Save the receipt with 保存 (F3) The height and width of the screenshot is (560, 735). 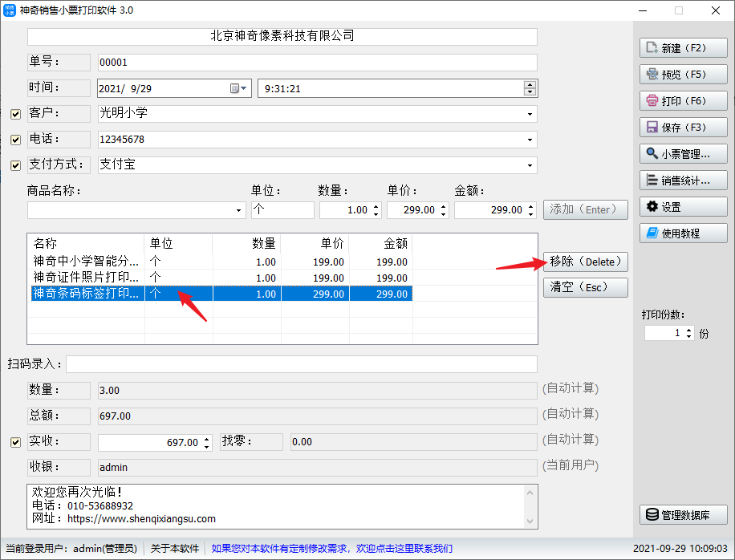683,128
